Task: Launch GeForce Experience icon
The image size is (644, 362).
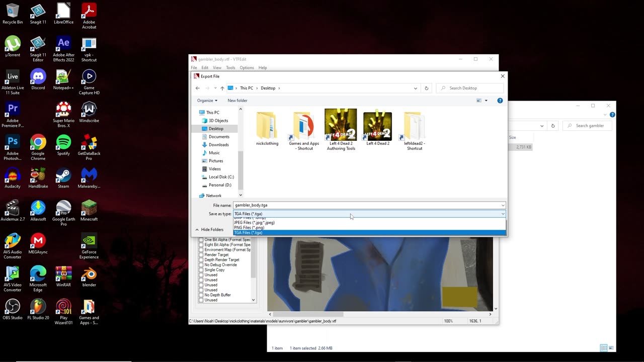Action: click(89, 246)
